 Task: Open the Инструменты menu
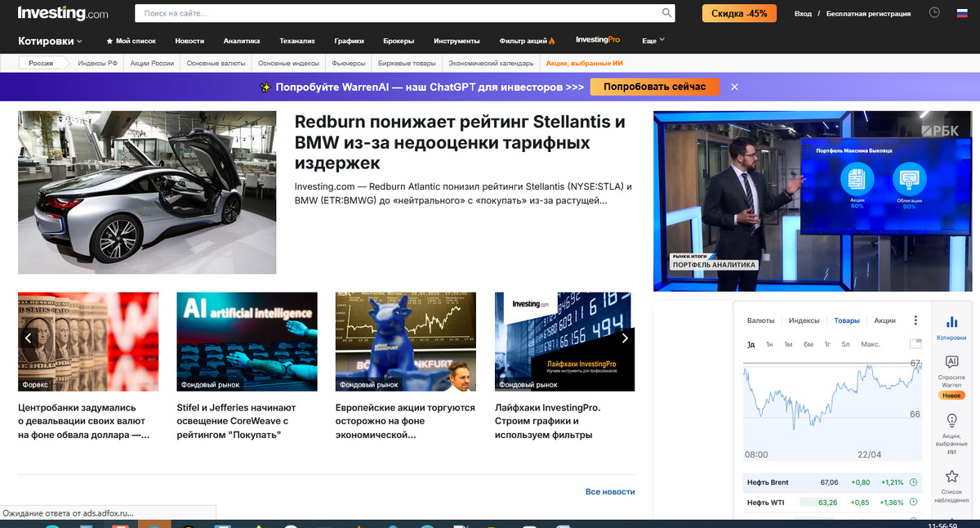point(457,41)
